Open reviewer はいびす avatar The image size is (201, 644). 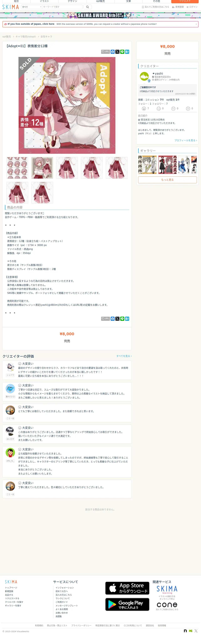[x=10, y=431]
